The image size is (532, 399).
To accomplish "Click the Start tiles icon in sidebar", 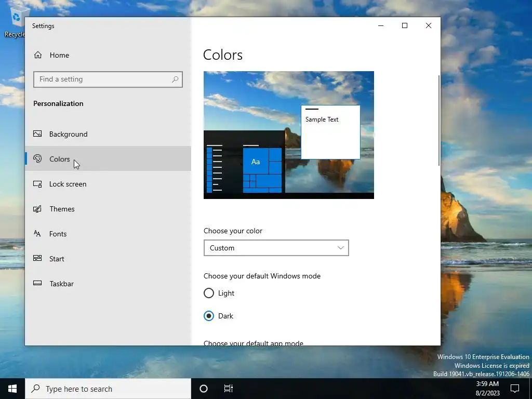I will (37, 258).
